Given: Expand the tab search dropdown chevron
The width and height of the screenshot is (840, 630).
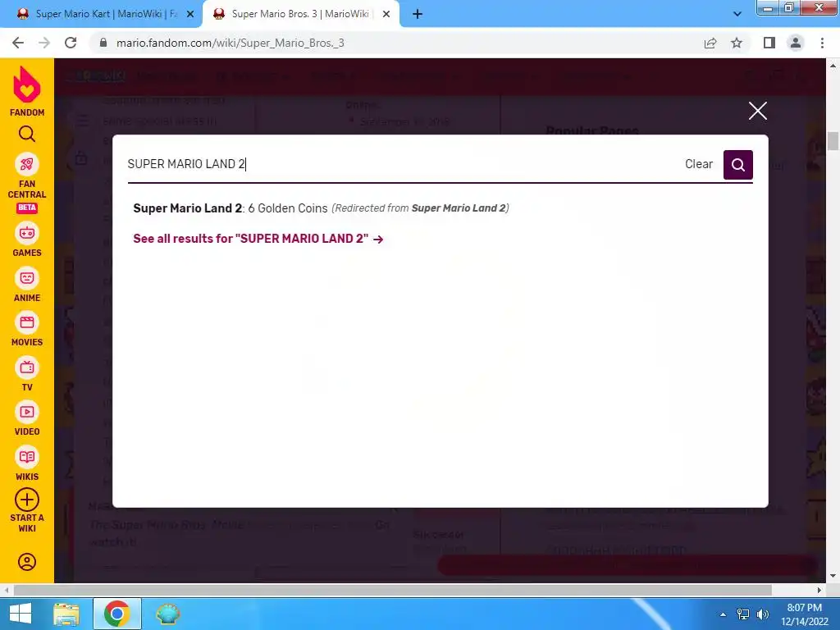Looking at the screenshot, I should pyautogui.click(x=737, y=15).
